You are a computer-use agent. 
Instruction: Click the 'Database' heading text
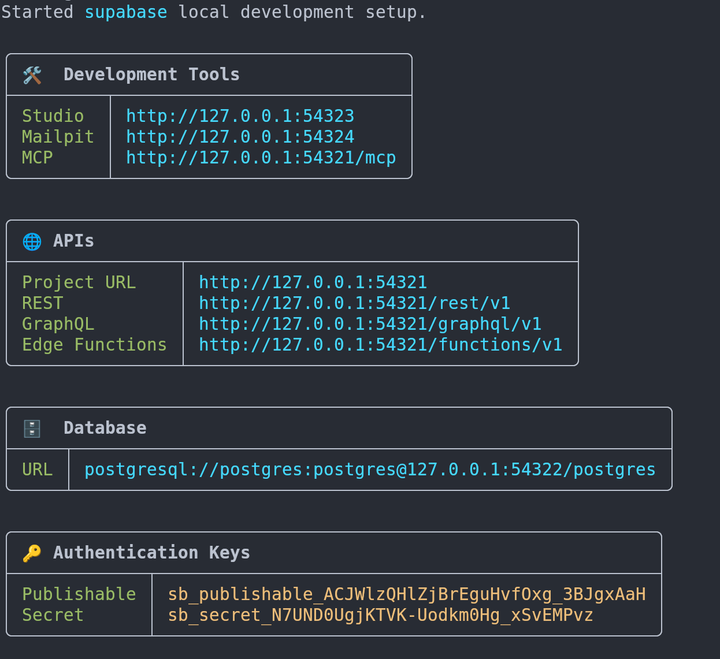pos(105,428)
